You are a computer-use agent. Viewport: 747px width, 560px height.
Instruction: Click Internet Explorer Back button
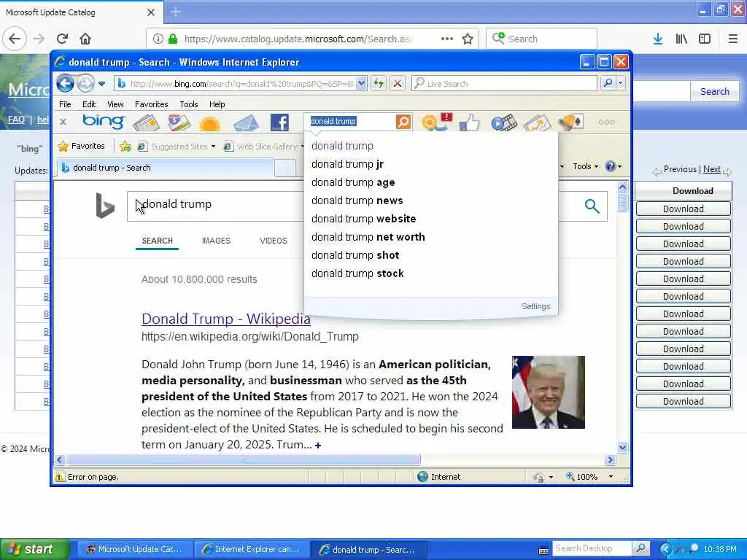(65, 83)
